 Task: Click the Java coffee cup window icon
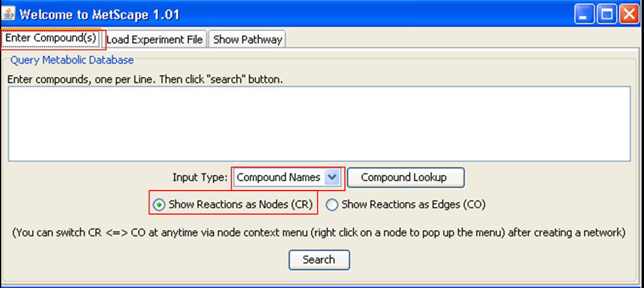point(8,15)
